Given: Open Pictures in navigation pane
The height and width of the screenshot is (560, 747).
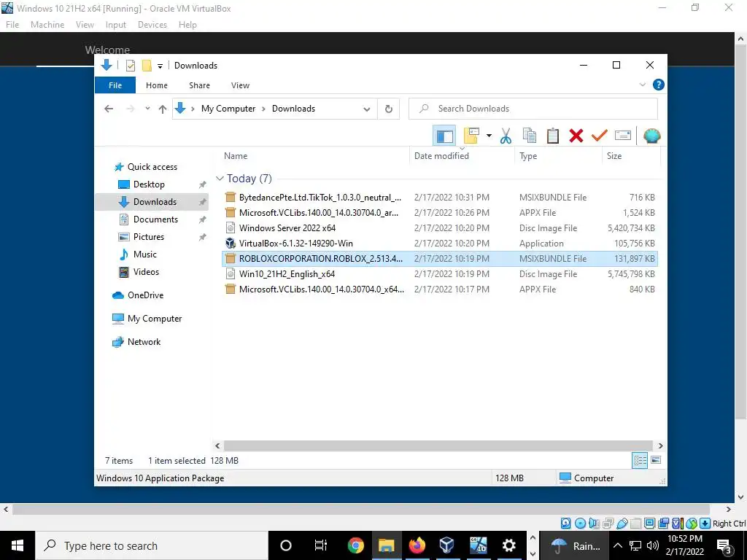Looking at the screenshot, I should coord(148,237).
